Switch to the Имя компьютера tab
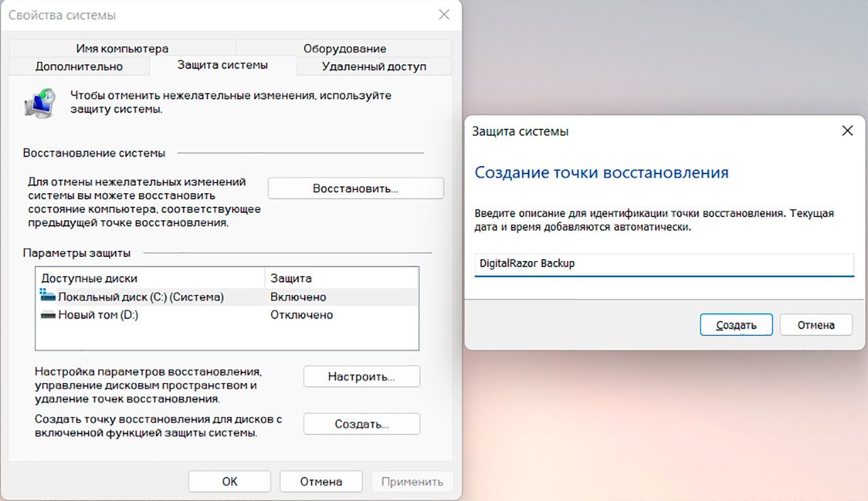 122,49
